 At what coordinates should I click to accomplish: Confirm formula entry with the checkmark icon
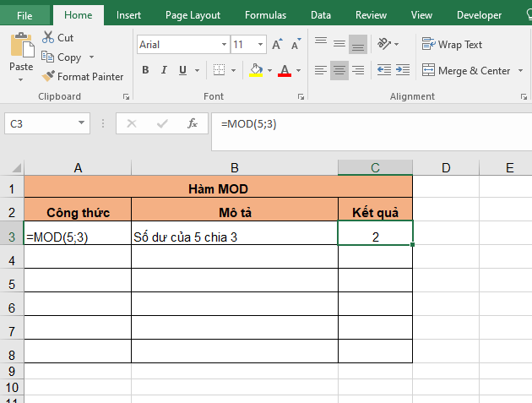(x=162, y=123)
